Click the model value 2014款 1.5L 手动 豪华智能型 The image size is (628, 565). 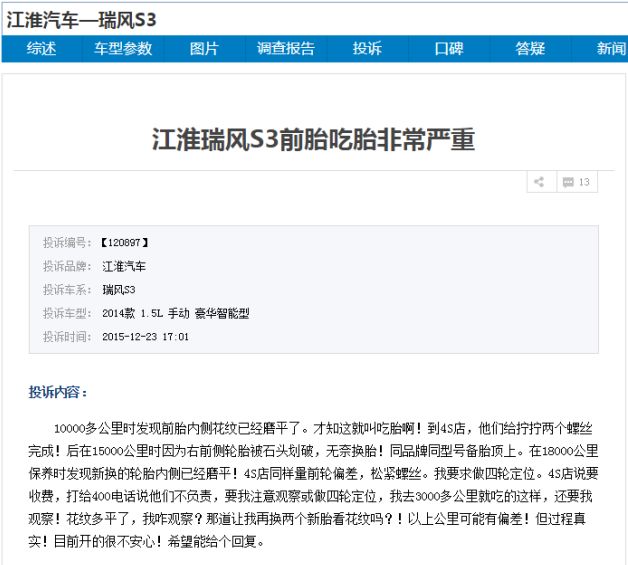[176, 313]
